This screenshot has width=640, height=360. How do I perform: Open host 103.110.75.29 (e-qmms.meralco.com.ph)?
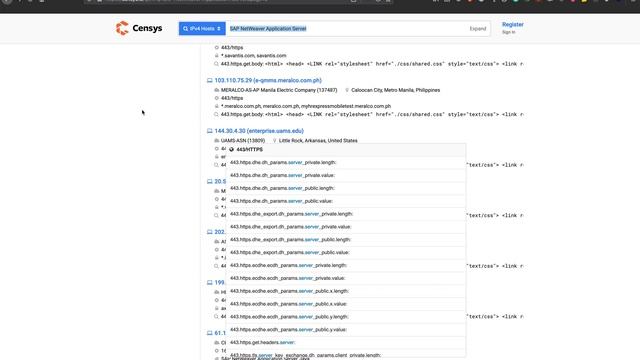click(268, 80)
